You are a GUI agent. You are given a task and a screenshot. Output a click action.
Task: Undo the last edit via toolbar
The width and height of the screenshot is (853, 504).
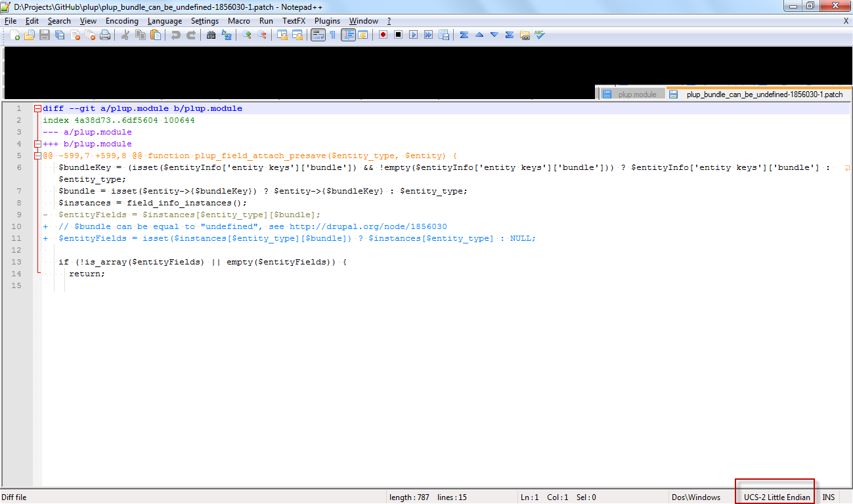pos(175,35)
